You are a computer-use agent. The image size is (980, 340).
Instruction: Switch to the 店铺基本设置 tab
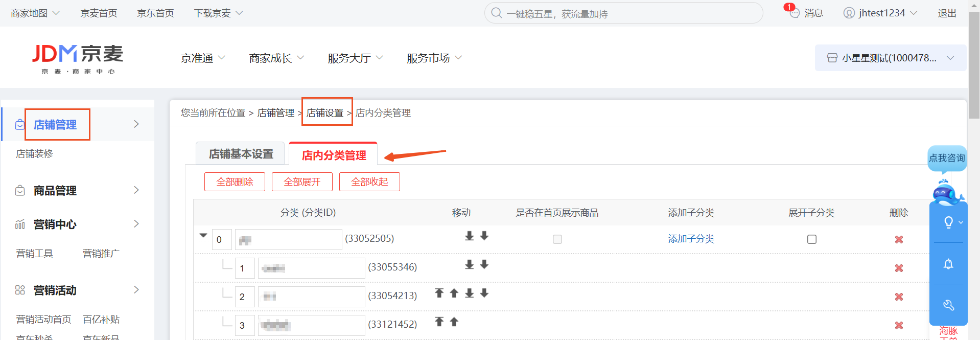click(241, 154)
